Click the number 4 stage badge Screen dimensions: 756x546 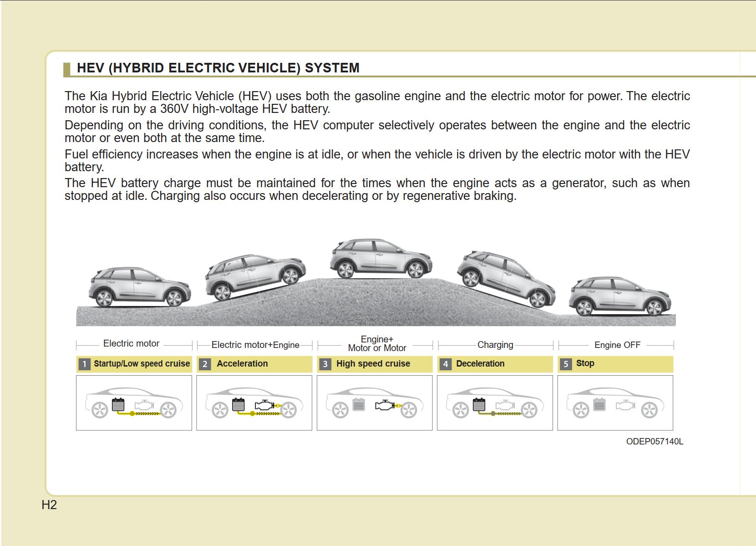click(446, 364)
